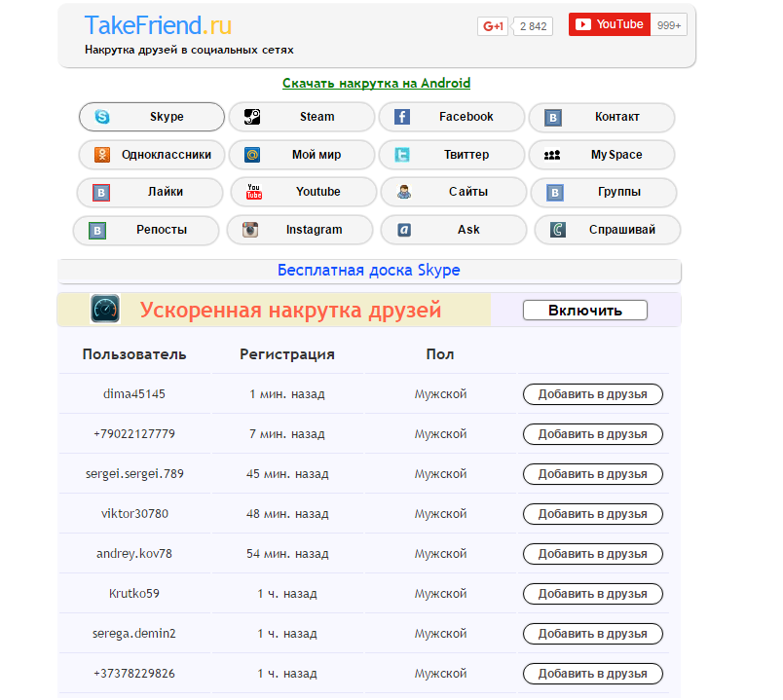Follow the Скачать накрутка на Android link
Screen dimensions: 783x700
coord(376,83)
